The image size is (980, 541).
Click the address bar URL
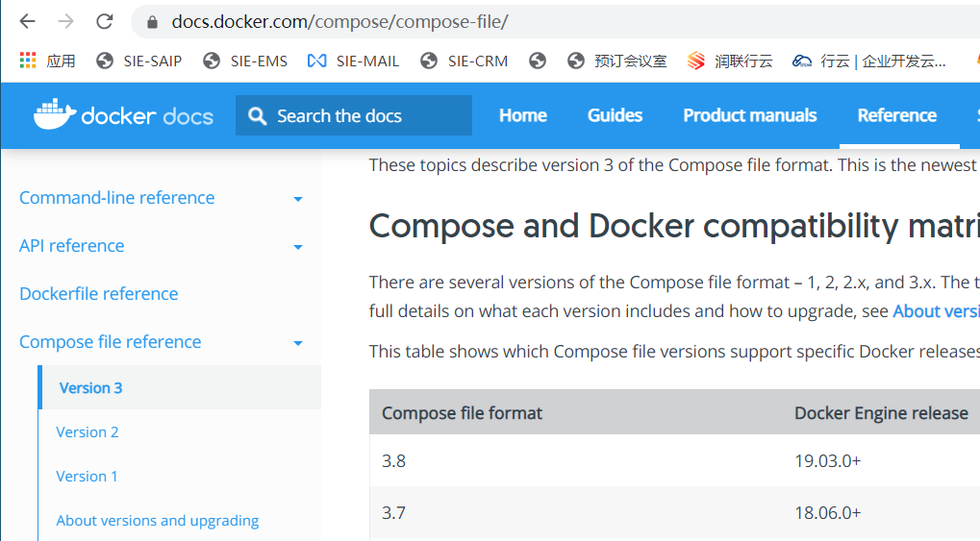pyautogui.click(x=339, y=21)
